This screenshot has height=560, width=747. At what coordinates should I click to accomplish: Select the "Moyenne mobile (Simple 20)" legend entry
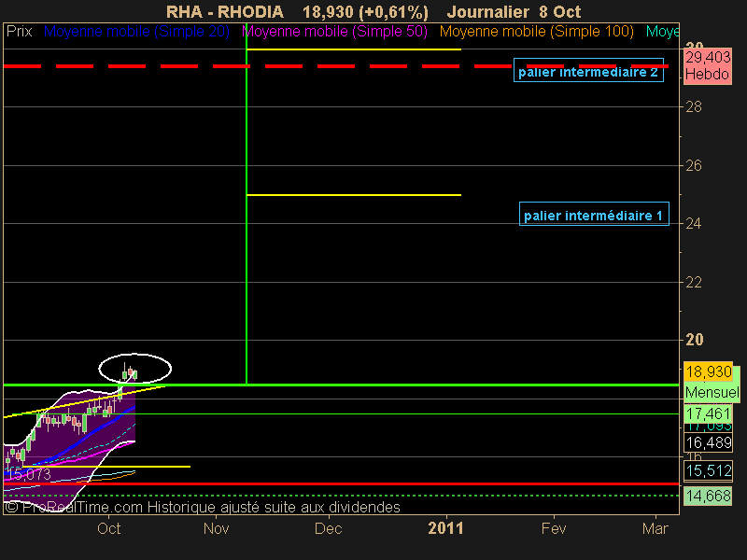[x=136, y=32]
